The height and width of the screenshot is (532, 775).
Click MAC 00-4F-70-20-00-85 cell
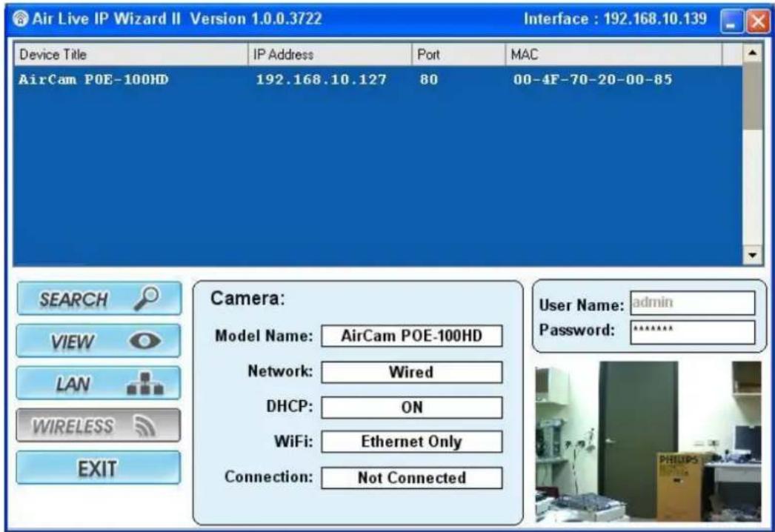click(x=593, y=79)
